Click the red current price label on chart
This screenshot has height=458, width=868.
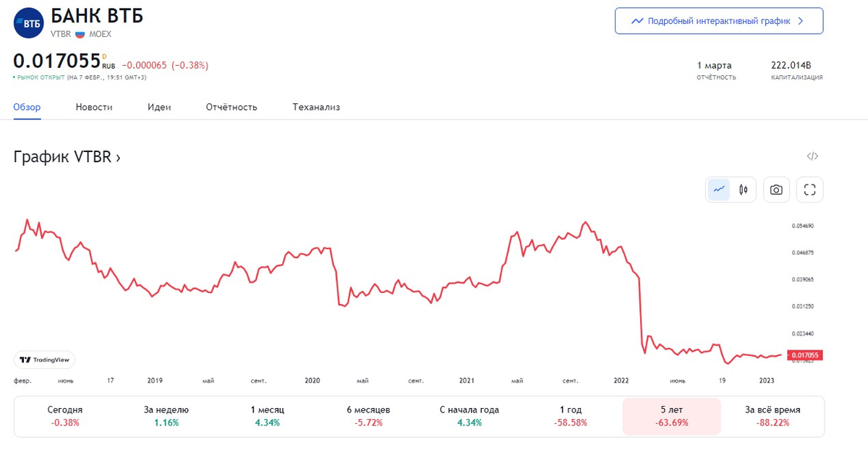click(x=805, y=355)
